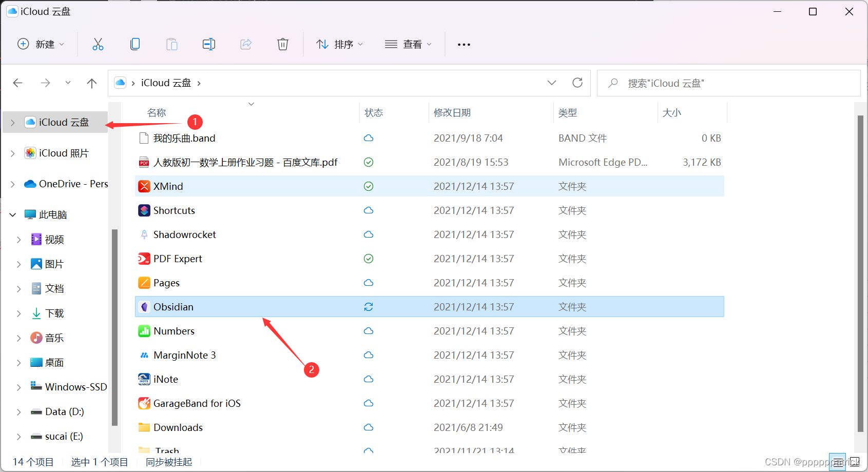The image size is (868, 472).
Task: Select iCloud 云盘 in navigation pane
Action: tap(55, 122)
